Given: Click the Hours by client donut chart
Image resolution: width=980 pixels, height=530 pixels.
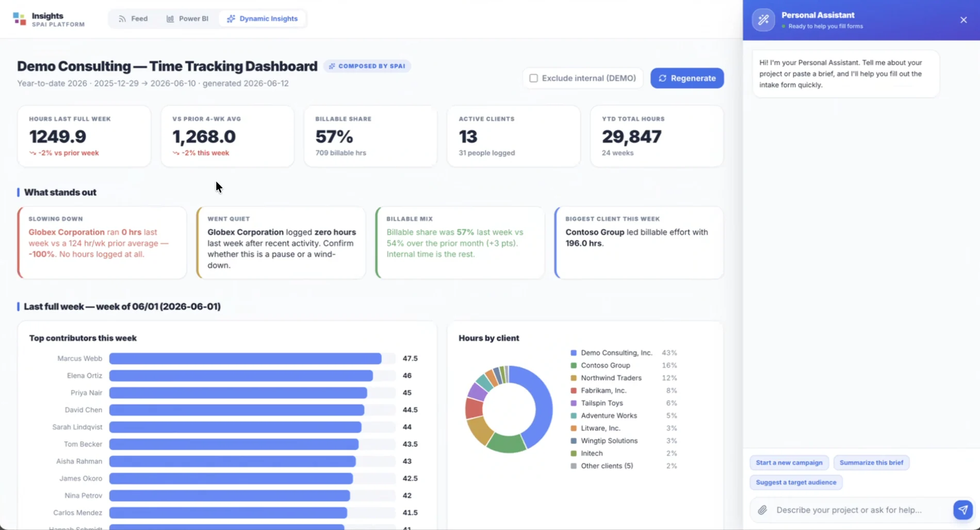Looking at the screenshot, I should (509, 409).
